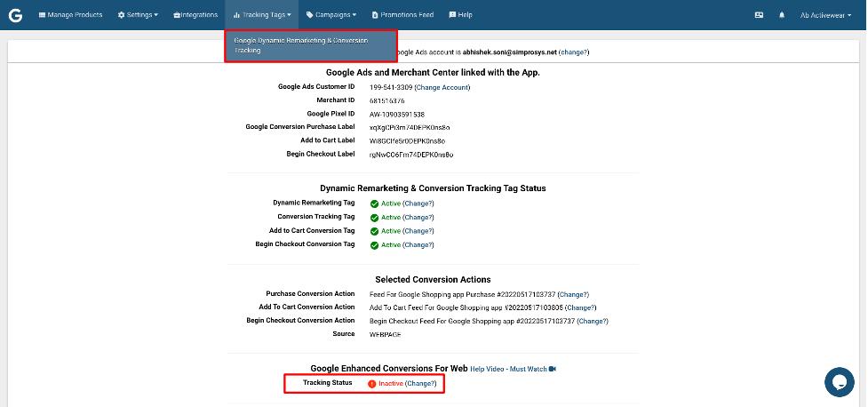
Task: Click the Change Account link
Action: (442, 87)
